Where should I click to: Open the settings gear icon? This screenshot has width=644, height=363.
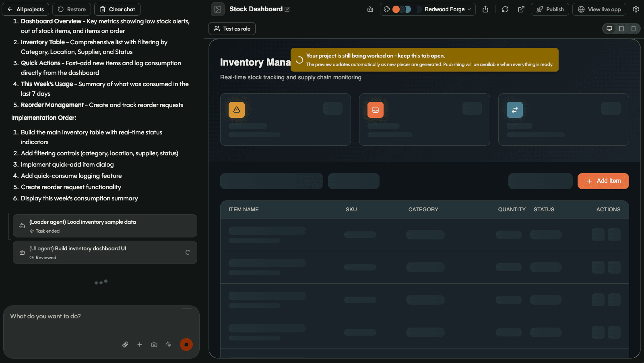click(x=636, y=9)
